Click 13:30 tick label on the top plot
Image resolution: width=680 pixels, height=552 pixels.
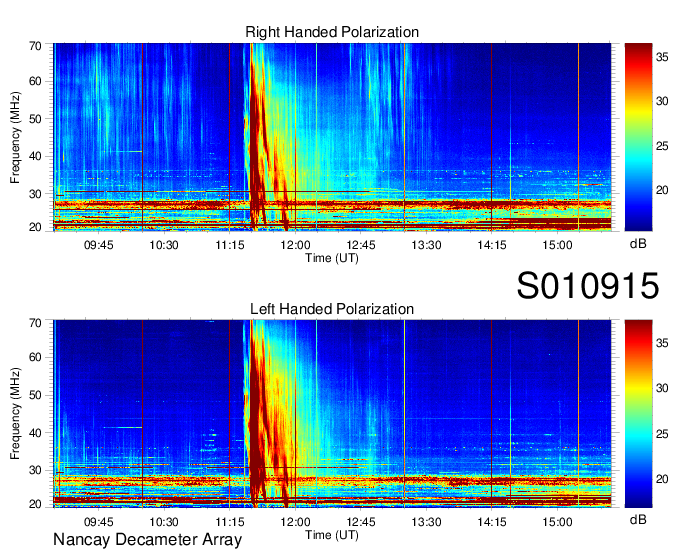426,245
